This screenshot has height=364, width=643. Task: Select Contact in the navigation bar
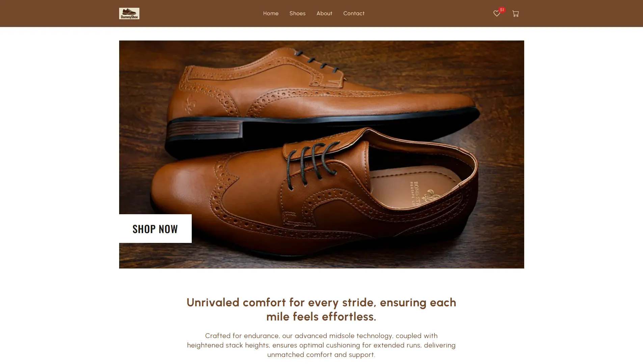point(354,13)
